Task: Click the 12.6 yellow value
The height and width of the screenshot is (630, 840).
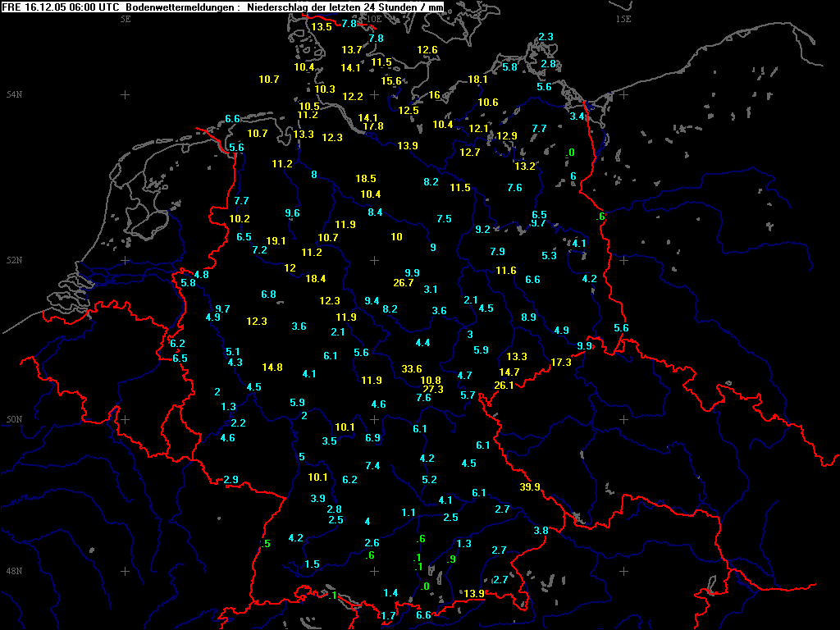Action: click(427, 49)
